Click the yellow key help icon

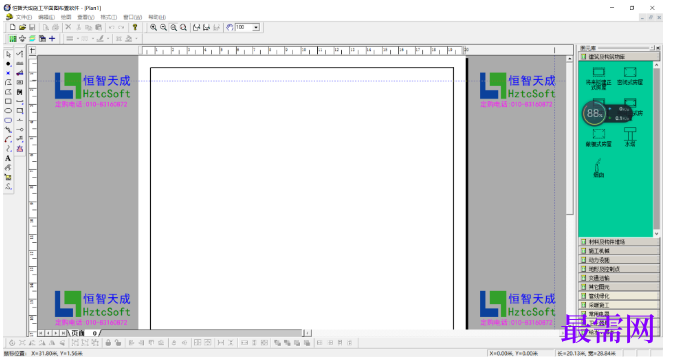pos(135,27)
